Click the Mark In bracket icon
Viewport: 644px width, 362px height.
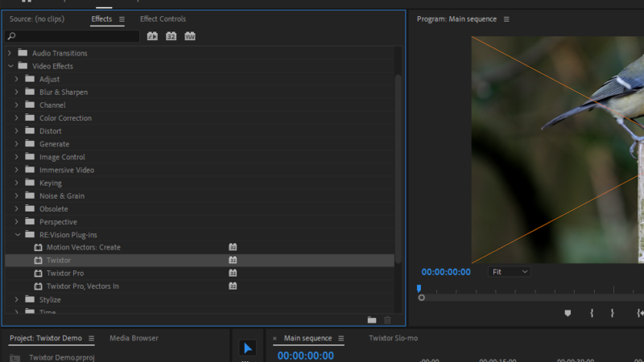tap(592, 313)
